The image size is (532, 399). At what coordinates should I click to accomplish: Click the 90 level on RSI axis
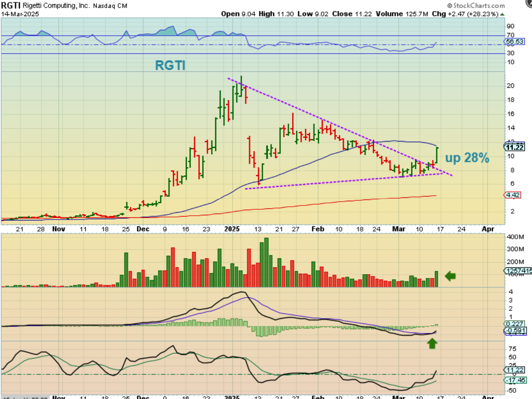click(511, 26)
